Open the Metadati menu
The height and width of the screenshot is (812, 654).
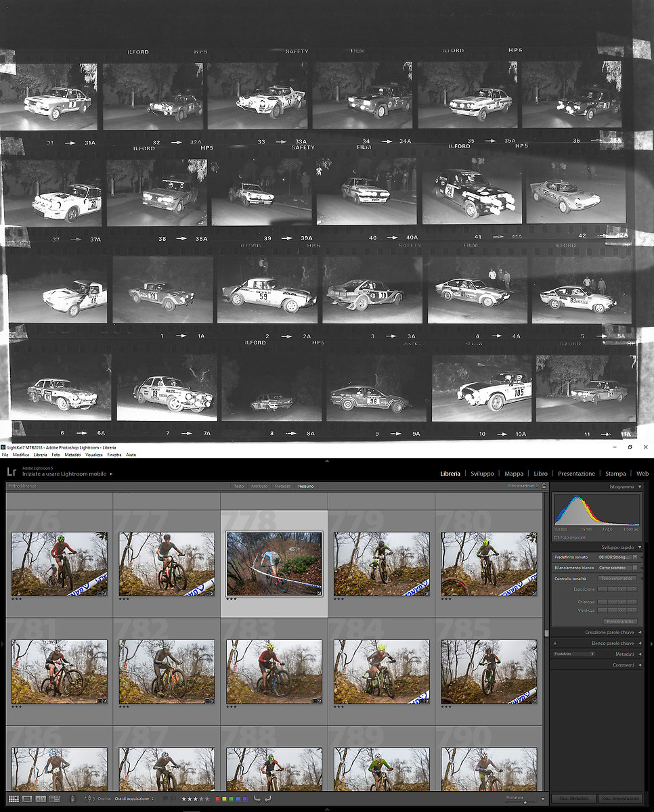(x=72, y=455)
